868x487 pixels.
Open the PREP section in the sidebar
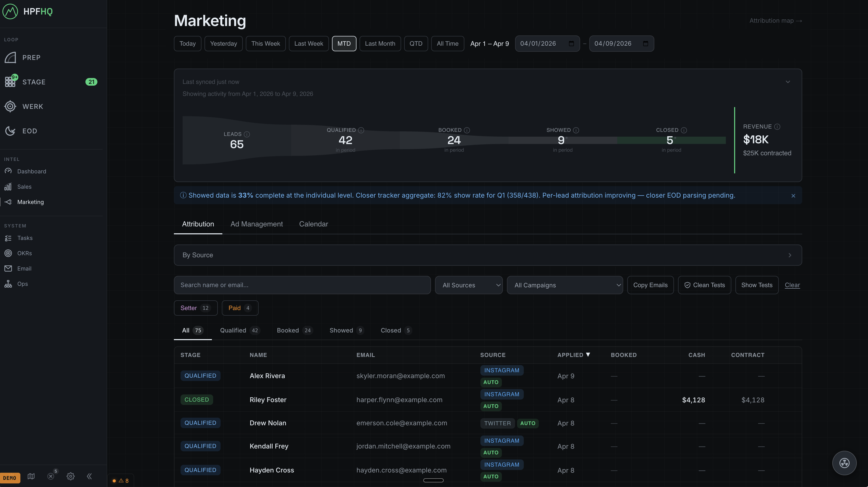[31, 57]
